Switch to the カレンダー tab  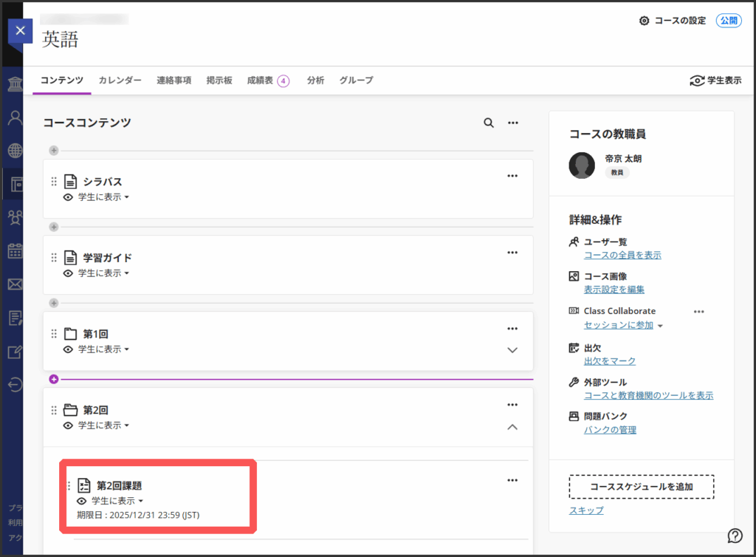(x=120, y=81)
